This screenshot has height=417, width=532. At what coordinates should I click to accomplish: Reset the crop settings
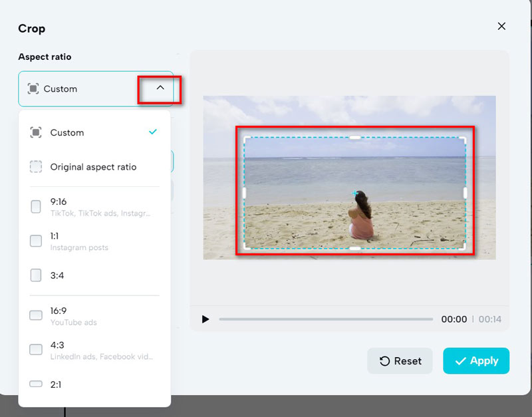point(400,360)
